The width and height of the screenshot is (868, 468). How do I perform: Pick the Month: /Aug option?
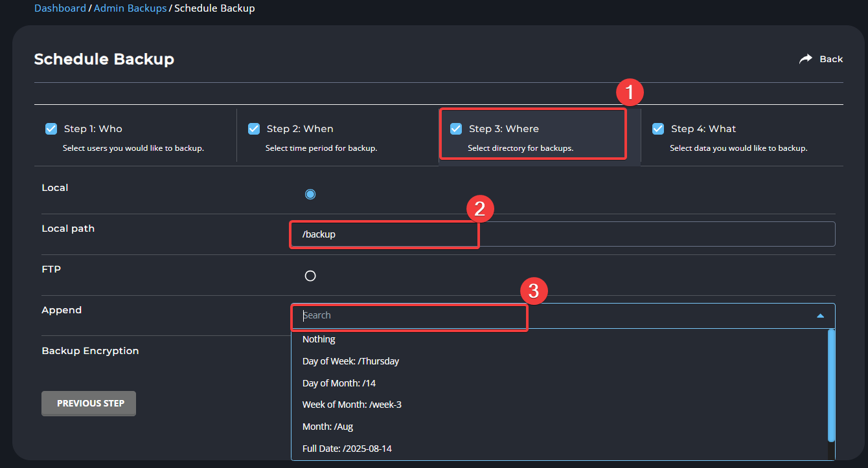(x=327, y=427)
